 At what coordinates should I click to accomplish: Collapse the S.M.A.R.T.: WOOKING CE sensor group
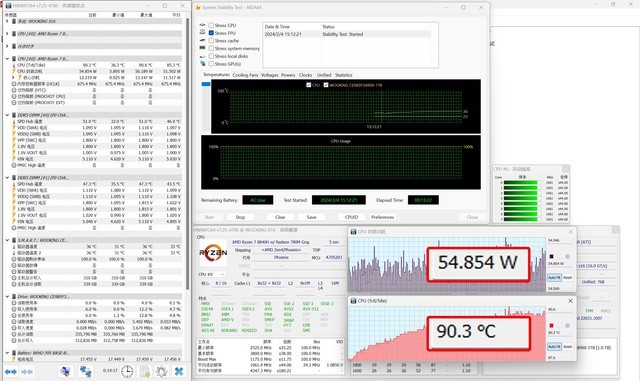coord(7,240)
